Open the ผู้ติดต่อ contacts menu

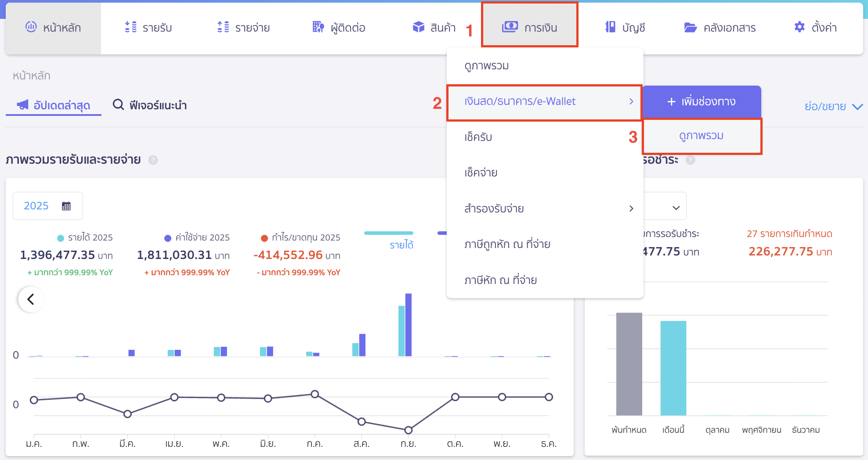tap(339, 28)
